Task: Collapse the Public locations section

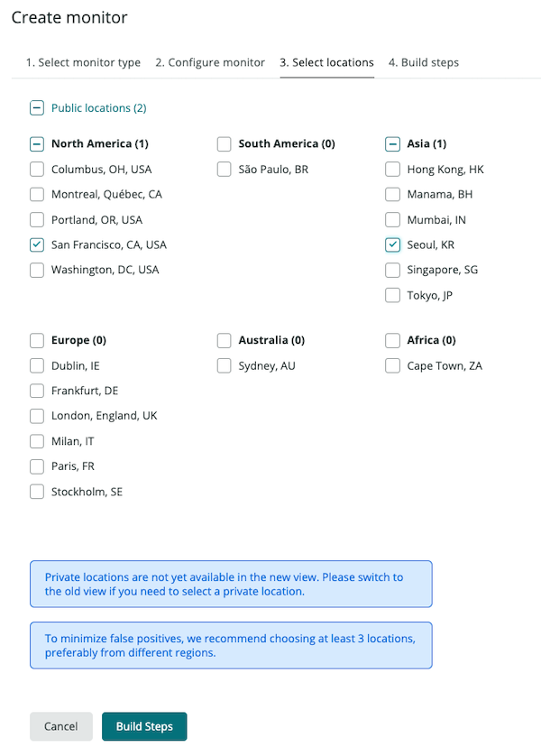Action: coord(36,106)
